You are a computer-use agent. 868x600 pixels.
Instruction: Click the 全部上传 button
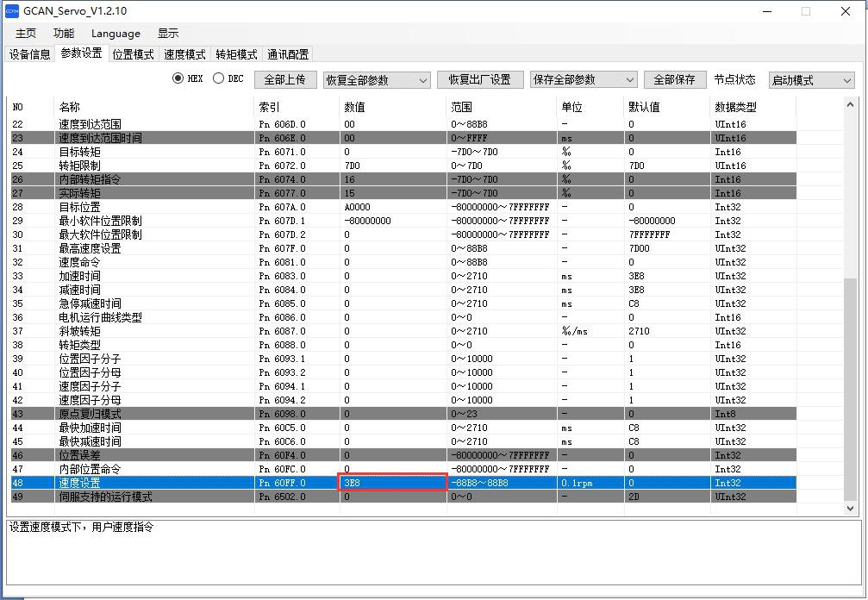(284, 79)
